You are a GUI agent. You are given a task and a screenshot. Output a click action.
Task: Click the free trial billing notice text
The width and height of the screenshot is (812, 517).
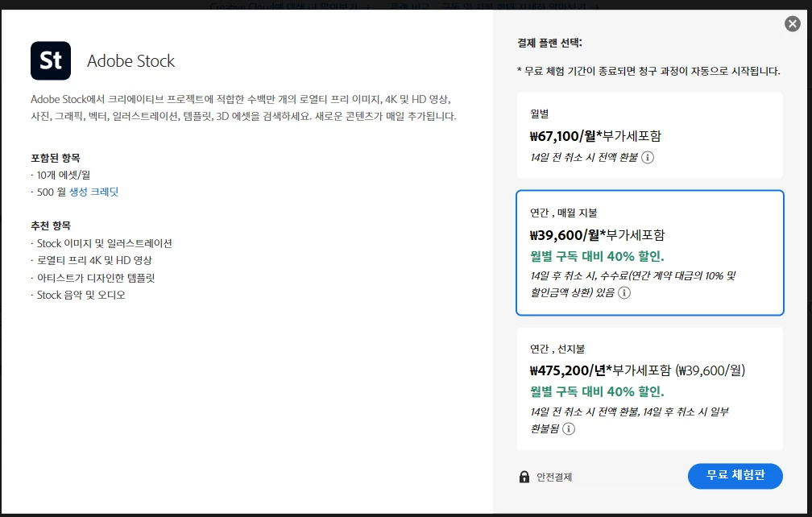648,71
